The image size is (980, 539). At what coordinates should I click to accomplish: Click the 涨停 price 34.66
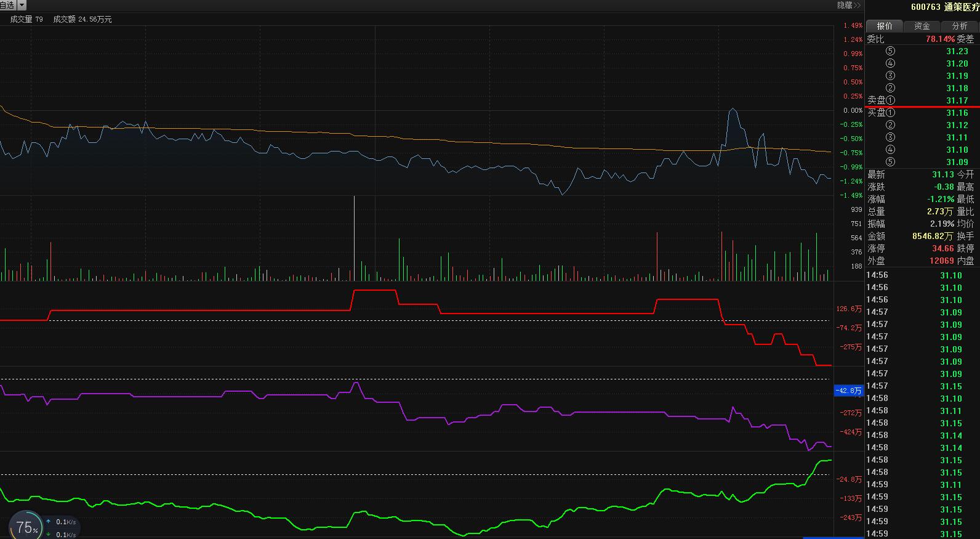pos(943,248)
